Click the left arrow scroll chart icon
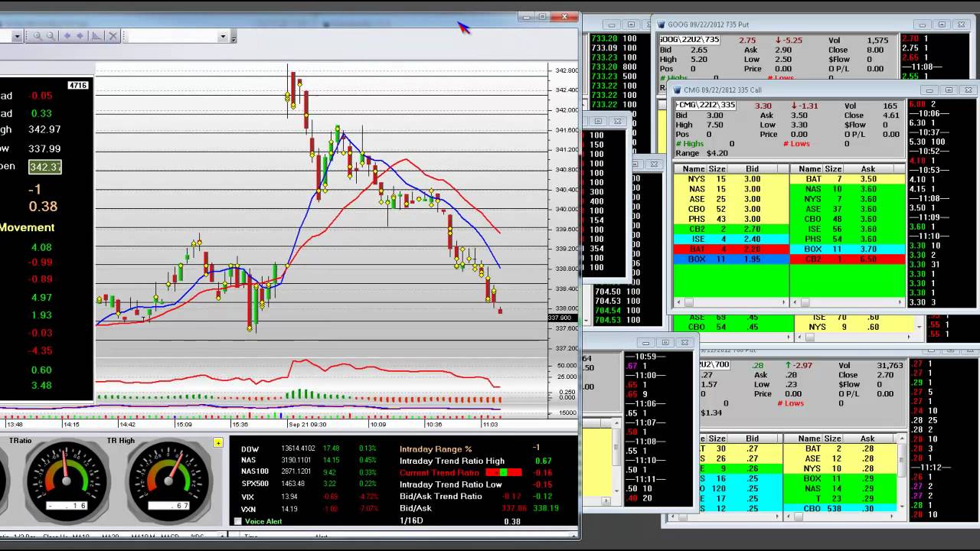 [67, 36]
